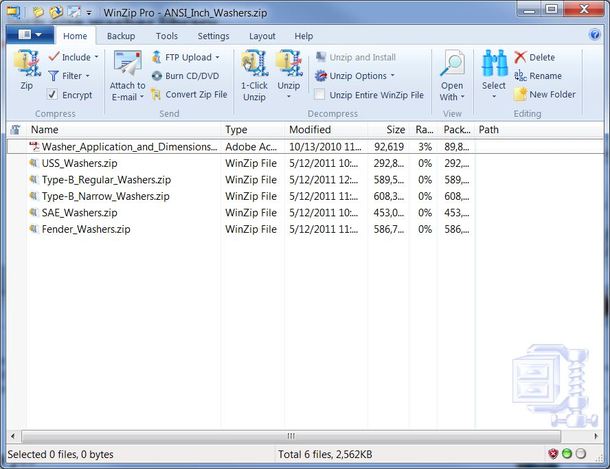Click the scroll left arrow
The width and height of the screenshot is (610, 469).
[13, 436]
